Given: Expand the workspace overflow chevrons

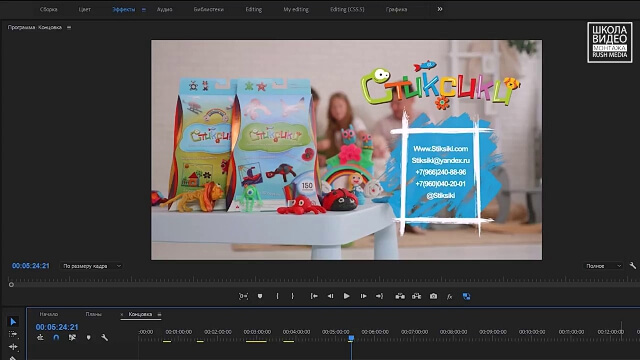Looking at the screenshot, I should 440,9.
